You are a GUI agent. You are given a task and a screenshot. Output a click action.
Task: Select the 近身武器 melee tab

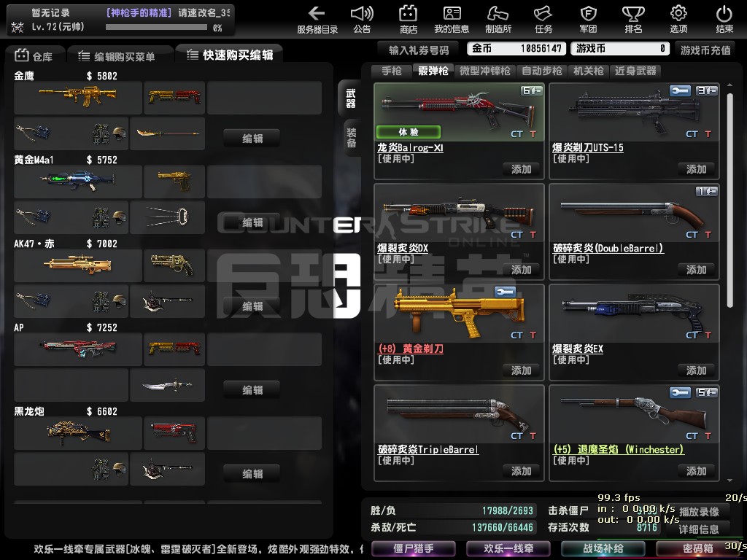635,71
